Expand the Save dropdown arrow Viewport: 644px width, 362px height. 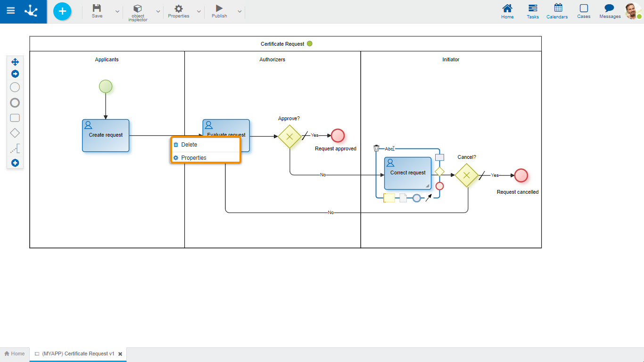117,11
